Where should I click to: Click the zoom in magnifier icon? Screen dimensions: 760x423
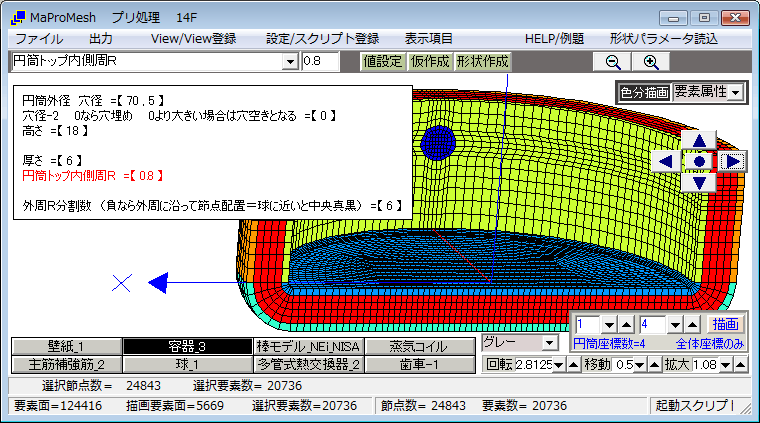[x=650, y=61]
